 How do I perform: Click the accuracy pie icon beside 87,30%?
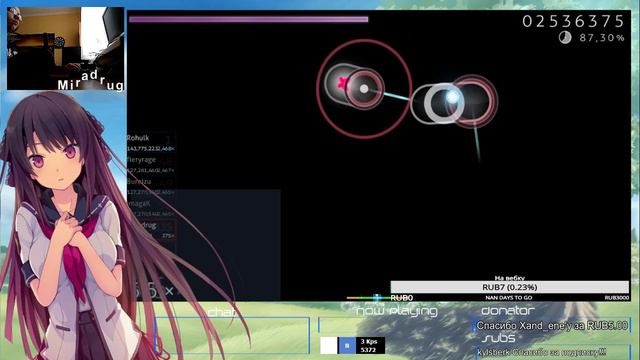click(565, 38)
